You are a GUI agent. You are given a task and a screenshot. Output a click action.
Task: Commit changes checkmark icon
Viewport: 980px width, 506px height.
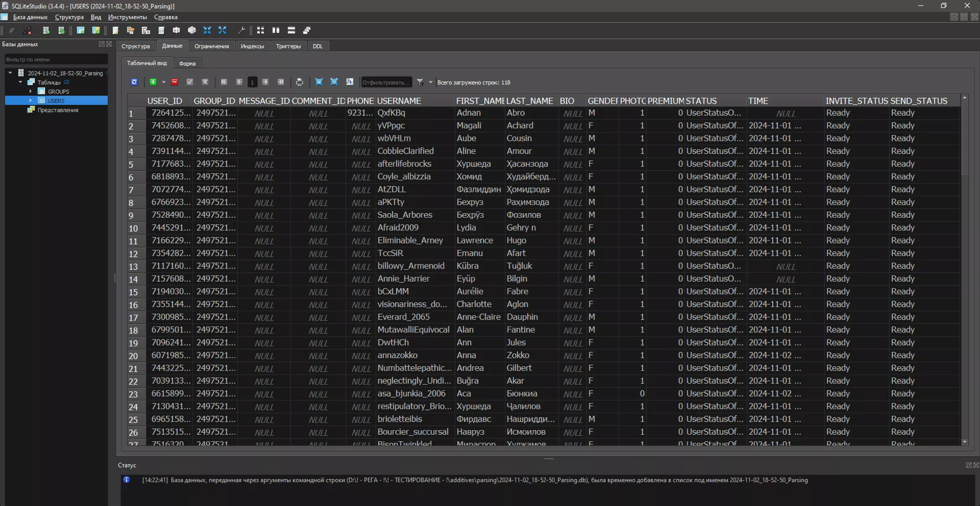(x=190, y=82)
